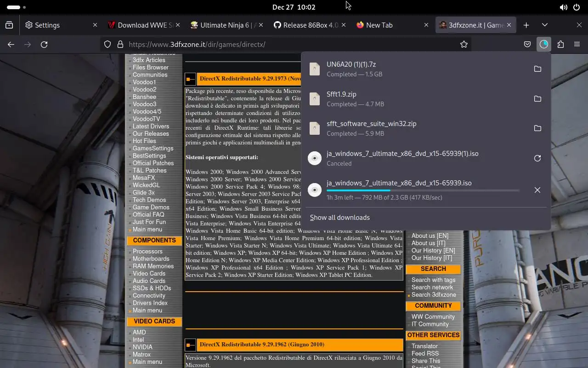
Task: Open containing folder for sfft_software_suite_win32.zip
Action: (537, 128)
